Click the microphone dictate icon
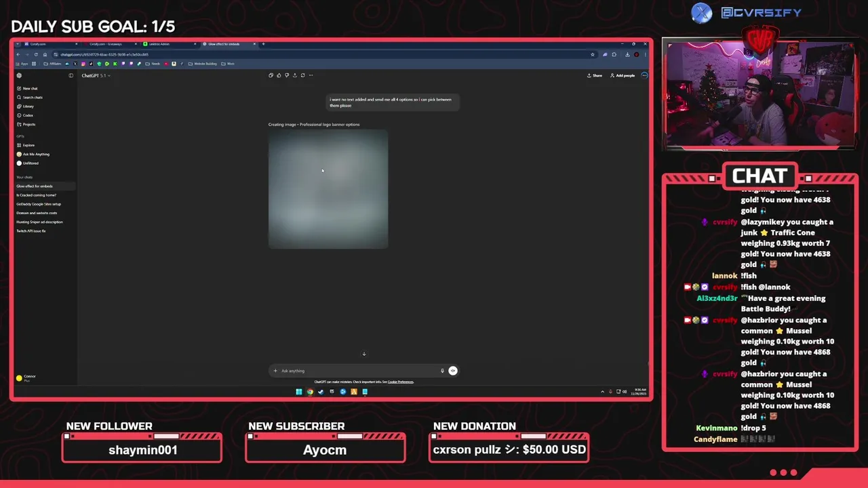 pos(442,371)
